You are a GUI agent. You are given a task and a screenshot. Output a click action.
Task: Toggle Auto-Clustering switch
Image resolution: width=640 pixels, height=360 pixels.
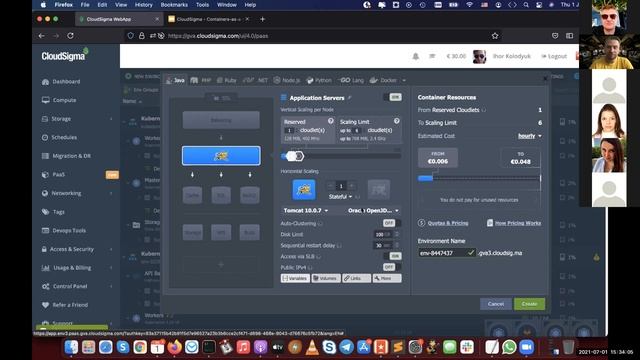pos(392,223)
